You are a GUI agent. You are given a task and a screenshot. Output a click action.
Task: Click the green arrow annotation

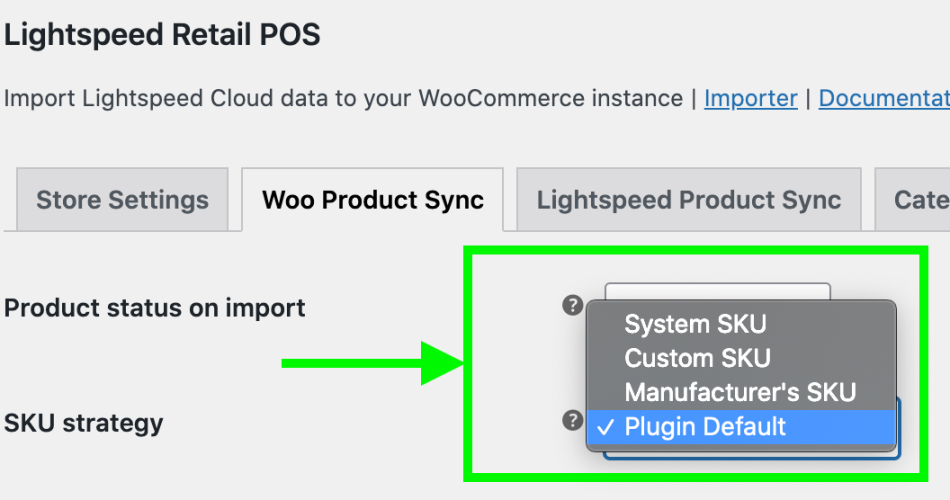click(x=373, y=363)
